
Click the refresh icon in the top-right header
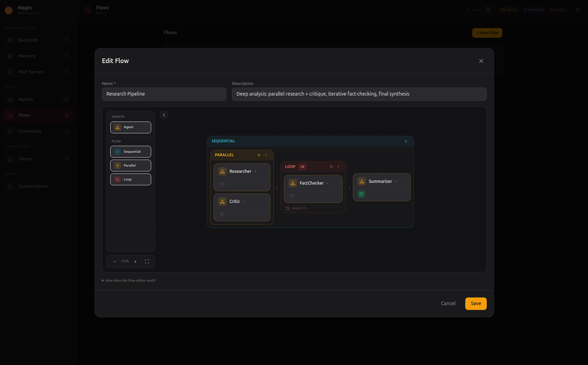point(578,10)
